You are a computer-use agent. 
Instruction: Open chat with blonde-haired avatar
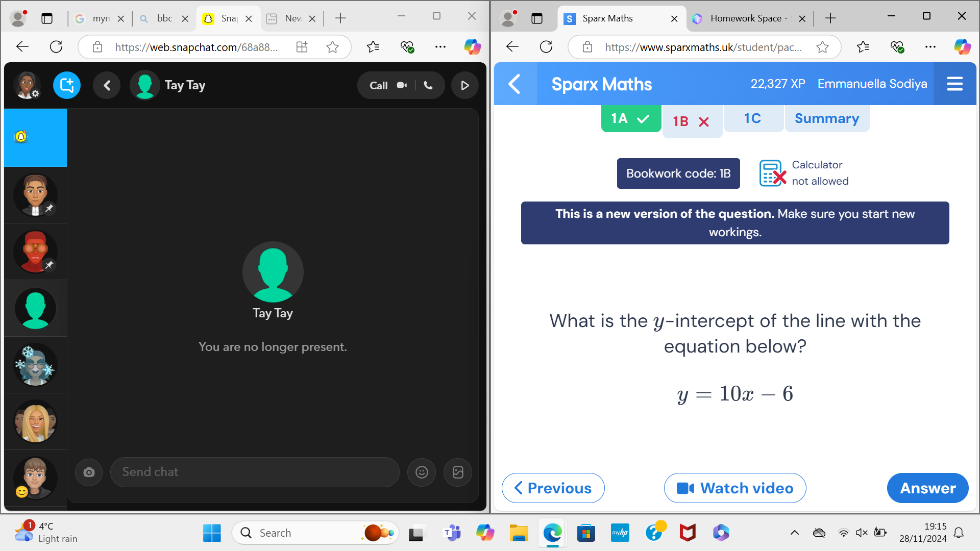click(35, 421)
